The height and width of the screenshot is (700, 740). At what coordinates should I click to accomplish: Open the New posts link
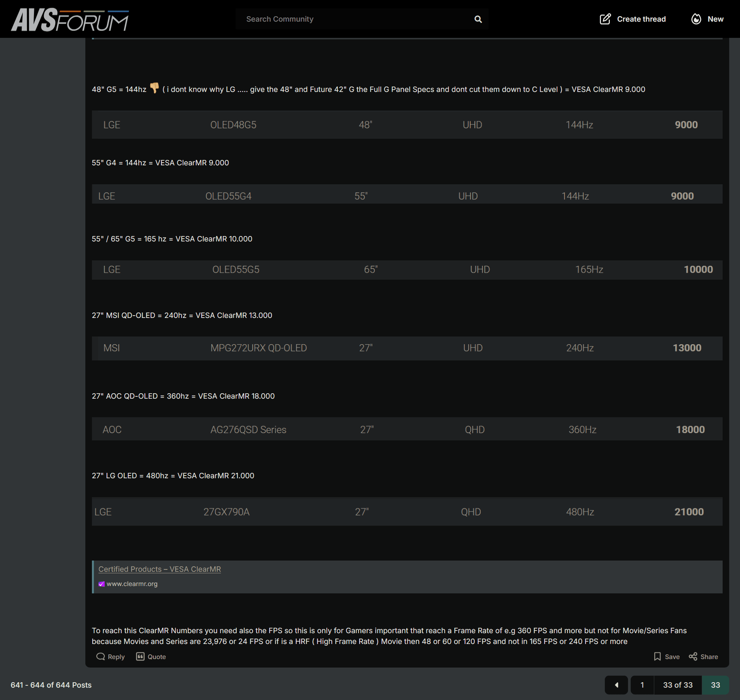point(707,19)
